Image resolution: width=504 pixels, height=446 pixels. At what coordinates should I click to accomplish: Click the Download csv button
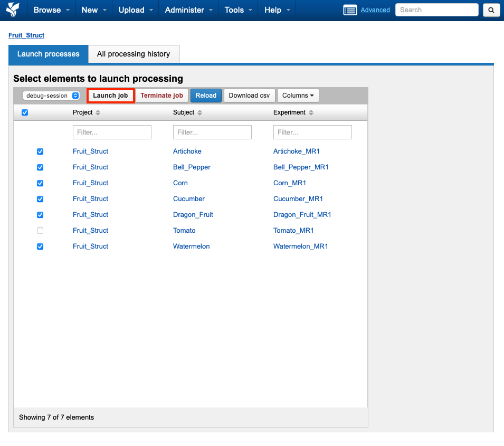tap(249, 96)
